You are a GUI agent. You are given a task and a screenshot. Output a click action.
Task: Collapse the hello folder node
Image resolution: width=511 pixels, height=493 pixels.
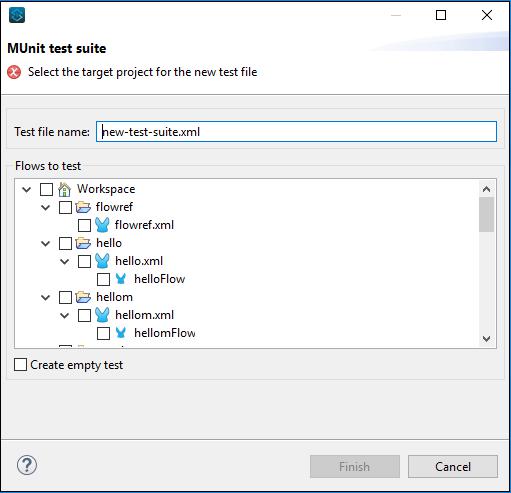click(x=46, y=244)
